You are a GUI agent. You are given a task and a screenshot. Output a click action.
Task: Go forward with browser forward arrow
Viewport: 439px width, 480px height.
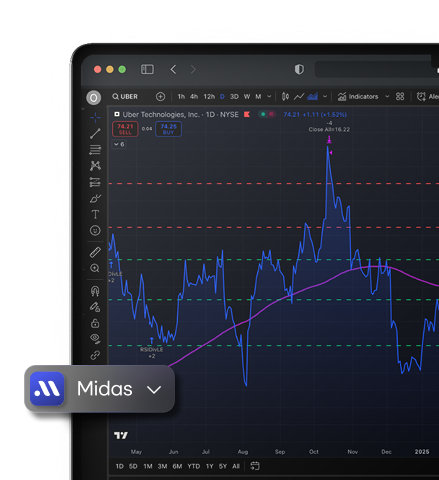pos(193,69)
